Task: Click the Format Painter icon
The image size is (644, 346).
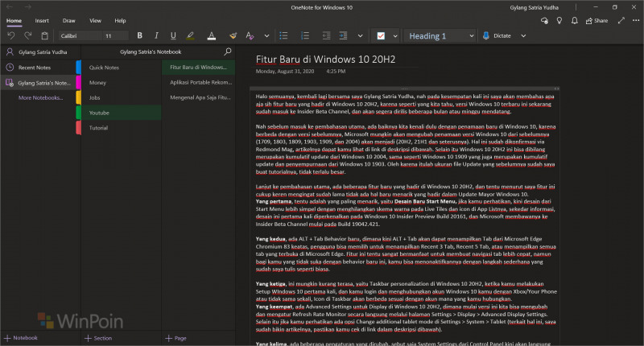Action: tap(233, 35)
